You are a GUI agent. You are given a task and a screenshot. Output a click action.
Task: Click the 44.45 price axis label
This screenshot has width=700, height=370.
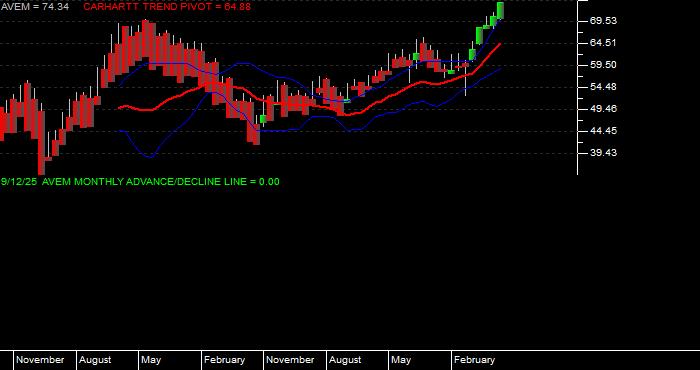tap(604, 131)
